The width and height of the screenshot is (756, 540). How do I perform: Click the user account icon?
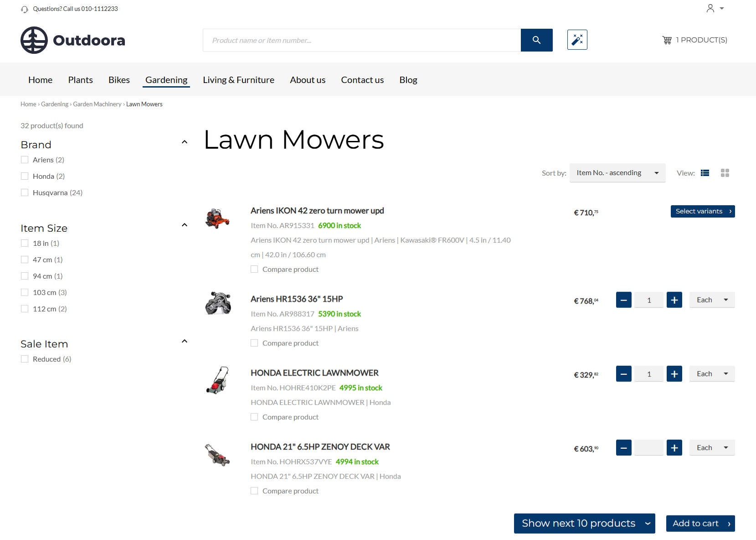710,8
